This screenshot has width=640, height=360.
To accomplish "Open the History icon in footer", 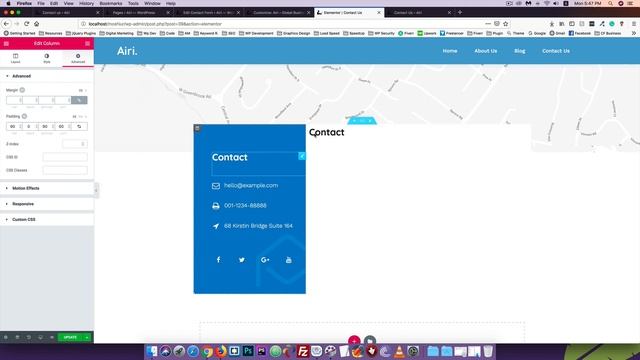I will 29,338.
